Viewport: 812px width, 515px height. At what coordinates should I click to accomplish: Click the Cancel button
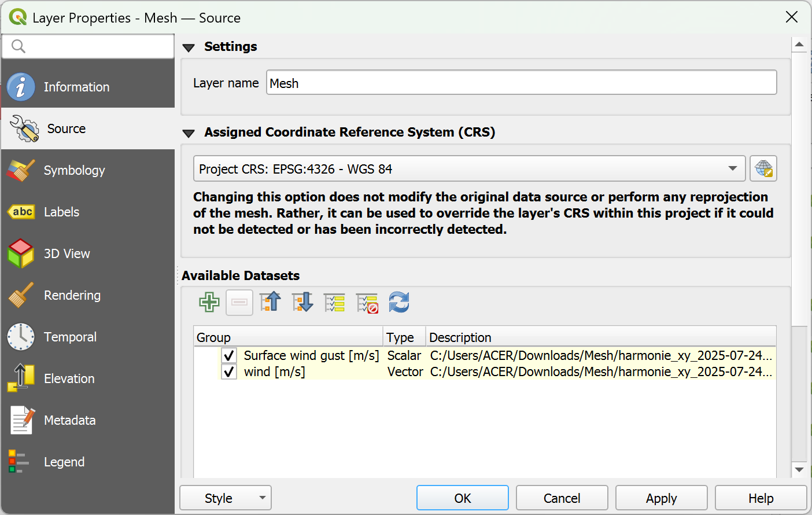click(562, 498)
